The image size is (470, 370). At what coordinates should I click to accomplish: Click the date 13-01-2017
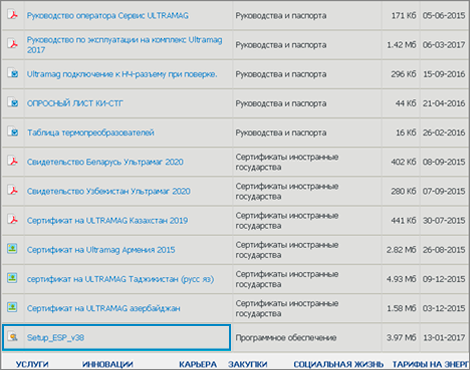click(x=444, y=338)
